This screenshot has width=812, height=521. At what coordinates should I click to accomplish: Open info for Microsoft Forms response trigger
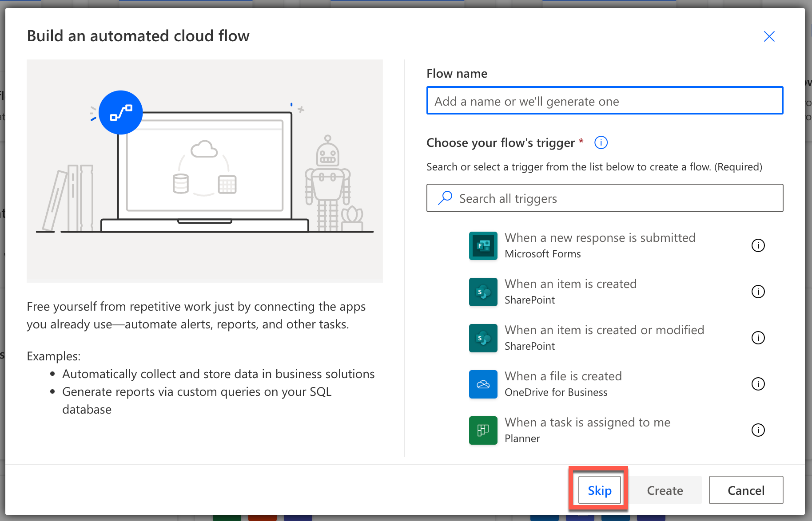coord(758,245)
